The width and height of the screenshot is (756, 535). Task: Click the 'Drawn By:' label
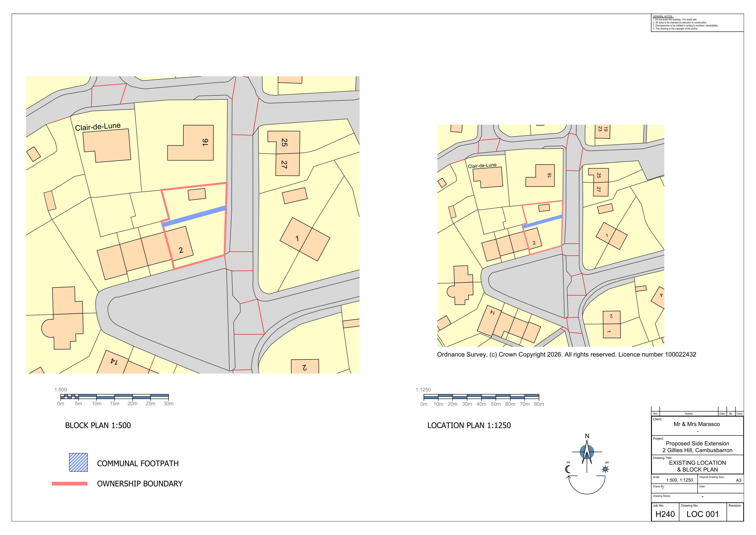point(659,486)
